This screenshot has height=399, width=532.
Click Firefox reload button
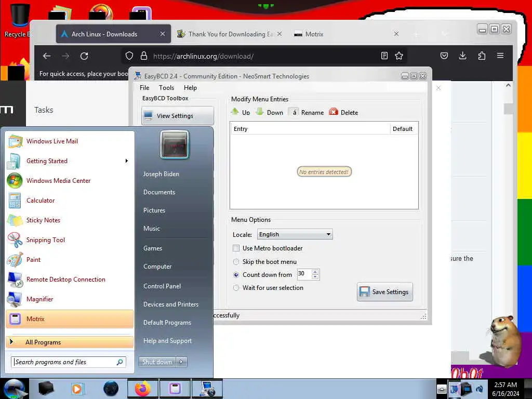click(84, 56)
